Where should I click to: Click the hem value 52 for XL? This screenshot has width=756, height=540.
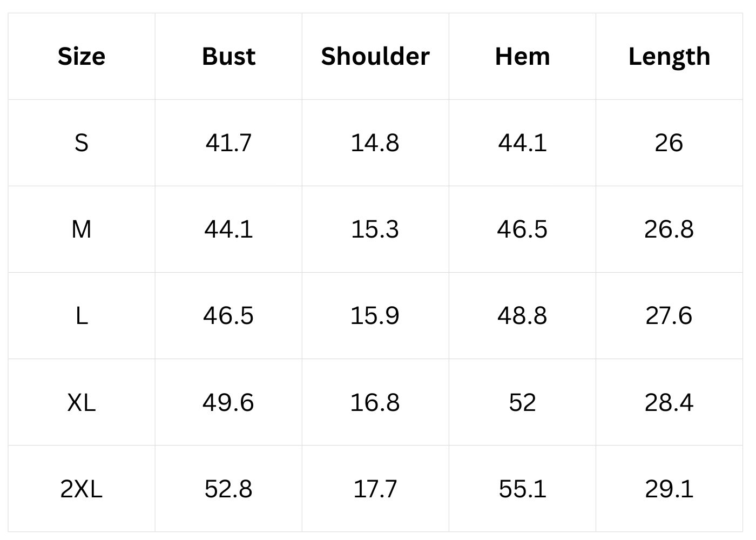click(x=522, y=402)
